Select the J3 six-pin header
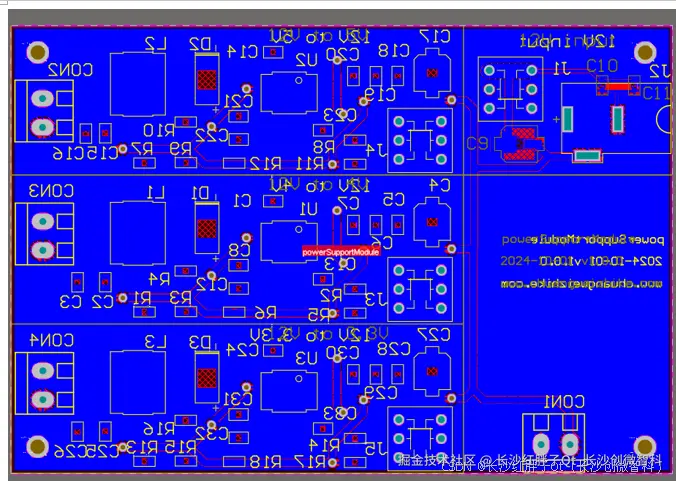676x481 pixels. [420, 289]
